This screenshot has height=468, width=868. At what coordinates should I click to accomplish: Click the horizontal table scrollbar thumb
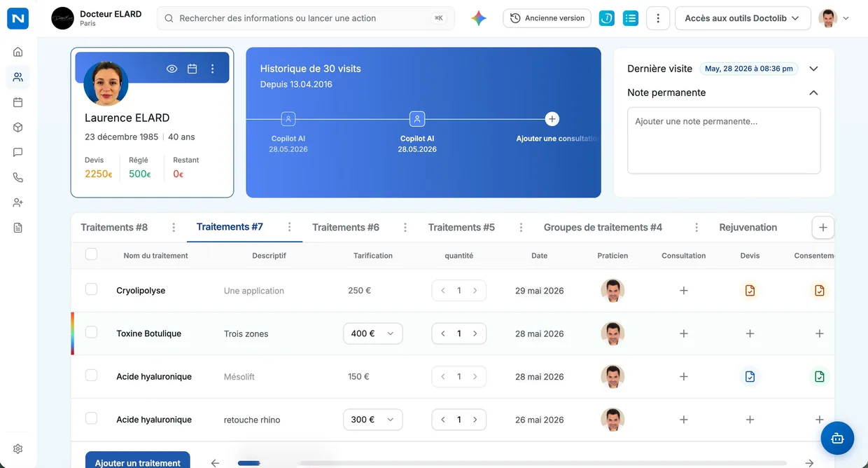[x=249, y=463]
